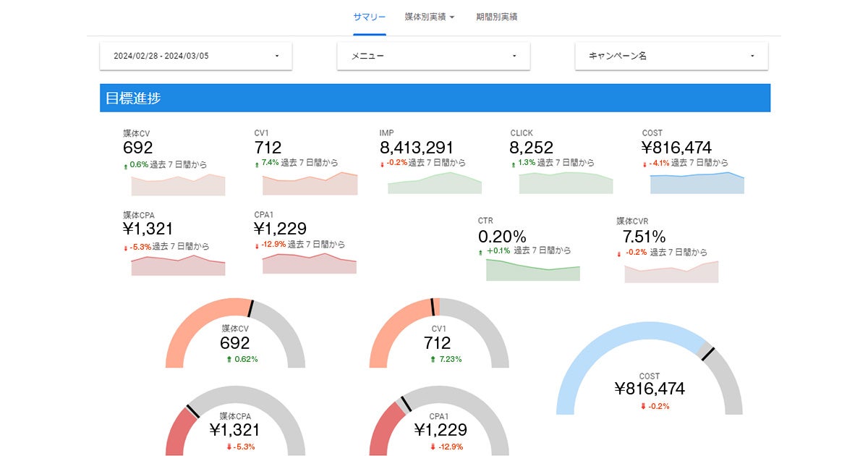The width and height of the screenshot is (868, 456).
Task: Open the date range 2024/02/28 - 2024/03/05 dropdown
Action: point(196,56)
